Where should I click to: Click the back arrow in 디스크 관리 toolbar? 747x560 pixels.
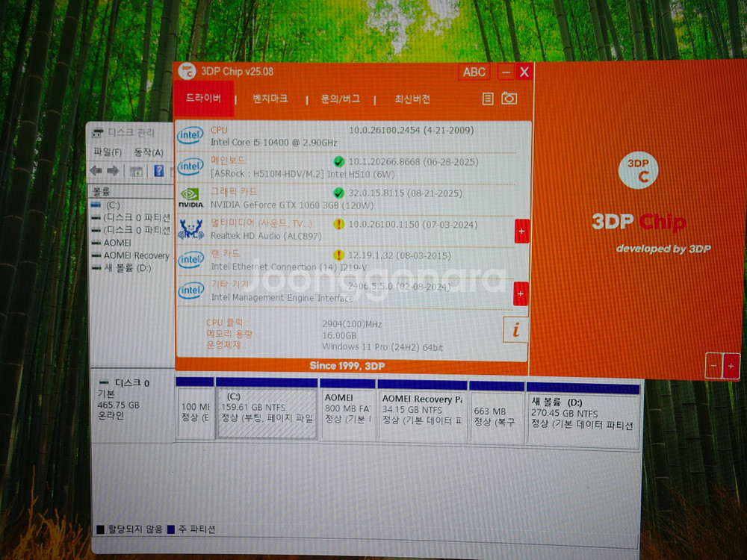click(x=96, y=170)
